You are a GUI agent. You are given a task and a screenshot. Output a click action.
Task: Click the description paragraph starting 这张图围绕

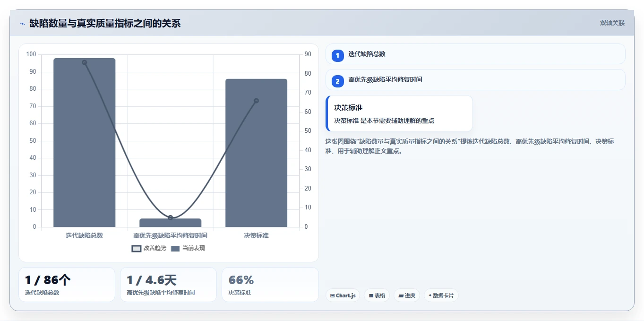click(x=470, y=147)
